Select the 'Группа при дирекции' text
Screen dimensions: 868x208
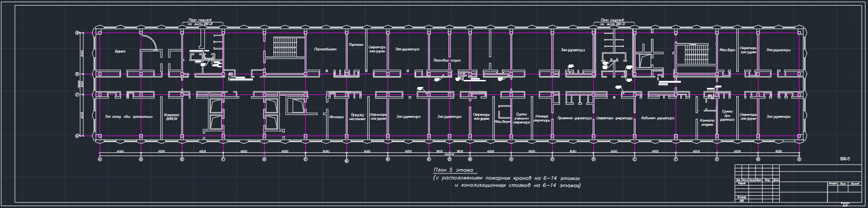(x=727, y=115)
